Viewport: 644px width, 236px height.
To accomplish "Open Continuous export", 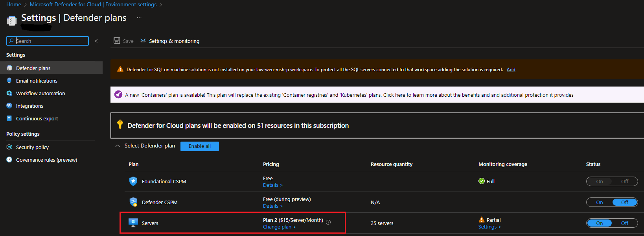I will 37,118.
